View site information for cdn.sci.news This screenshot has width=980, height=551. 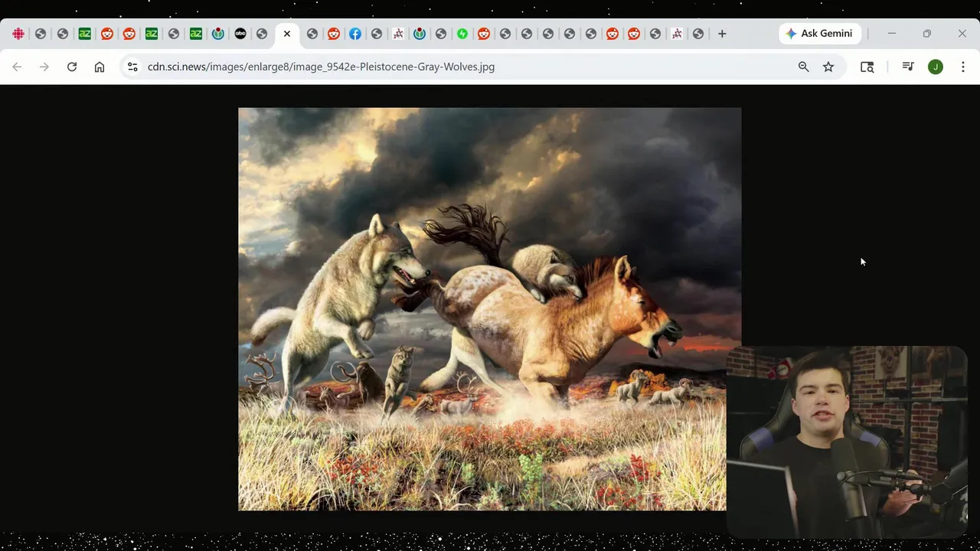pyautogui.click(x=132, y=67)
